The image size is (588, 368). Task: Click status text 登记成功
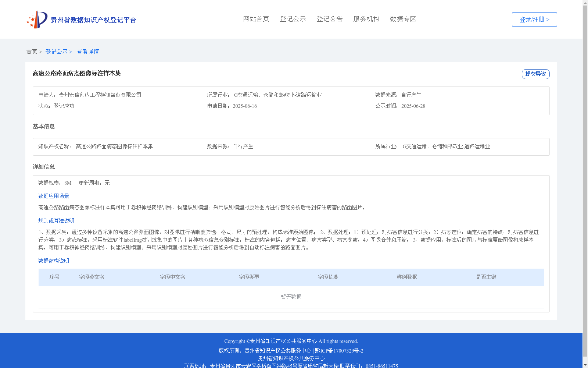tap(64, 106)
